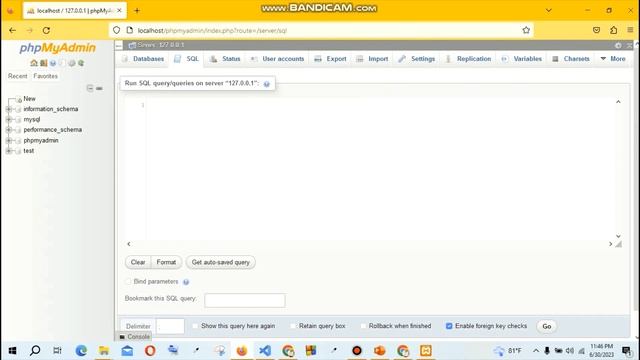640x360 pixels.
Task: Click the Log out icon next to Home
Action: pyautogui.click(x=43, y=63)
